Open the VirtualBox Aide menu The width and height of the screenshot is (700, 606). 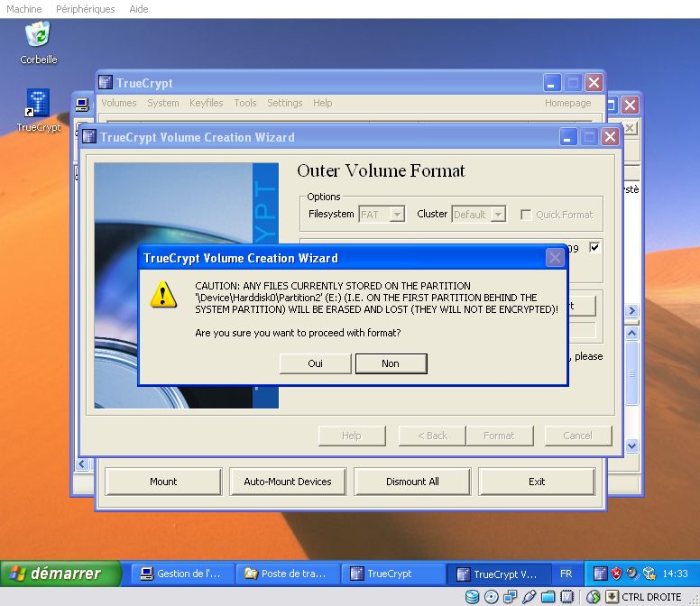[138, 9]
